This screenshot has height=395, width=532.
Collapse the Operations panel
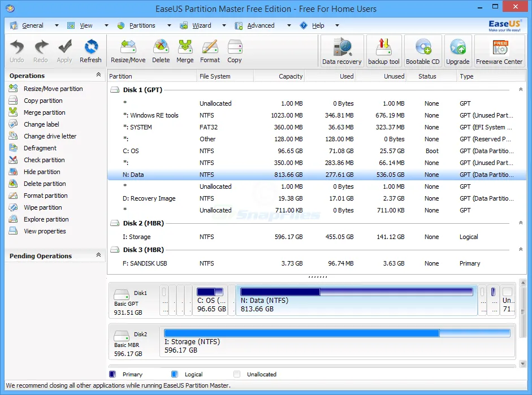pos(98,75)
